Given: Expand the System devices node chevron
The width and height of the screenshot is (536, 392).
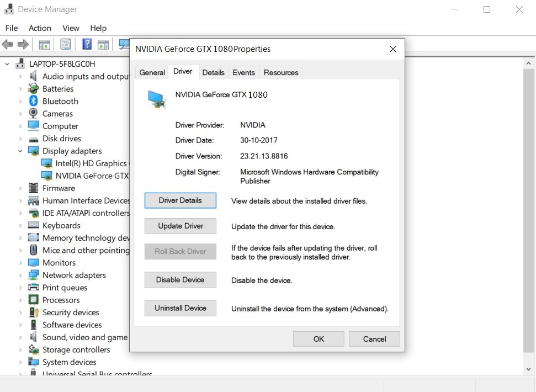Looking at the screenshot, I should coord(20,362).
